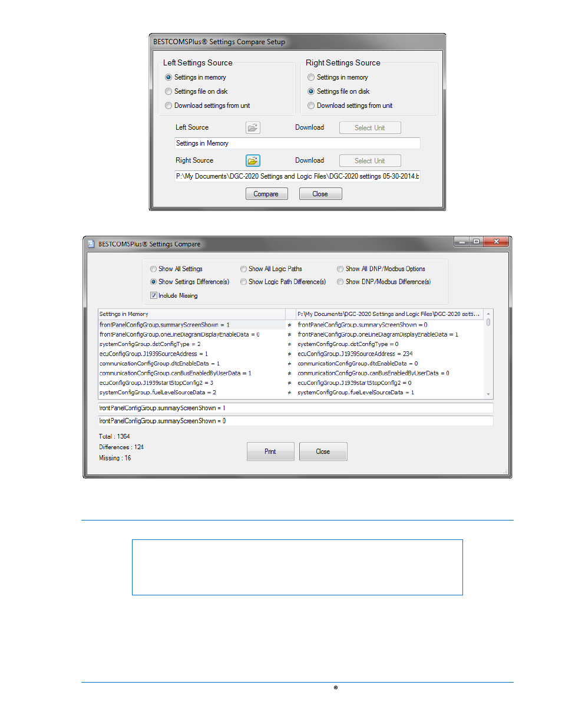Click Print button
Screen dimensions: 562x728
270,452
